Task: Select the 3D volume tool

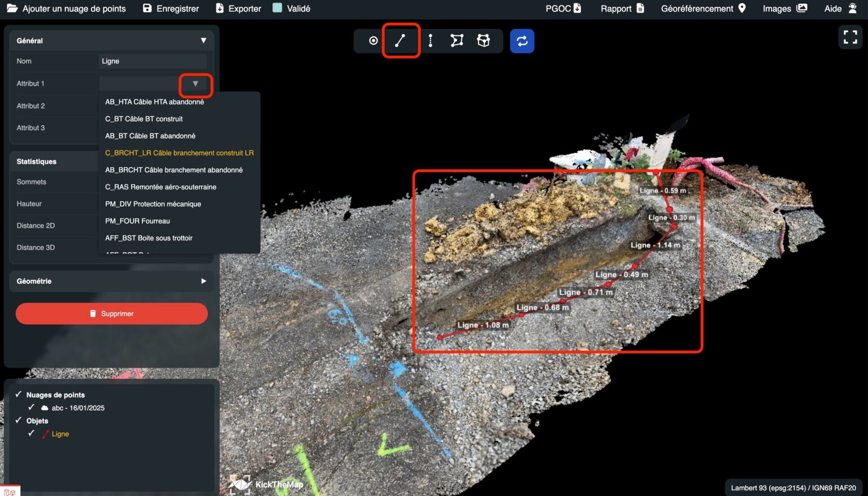Action: tap(484, 40)
